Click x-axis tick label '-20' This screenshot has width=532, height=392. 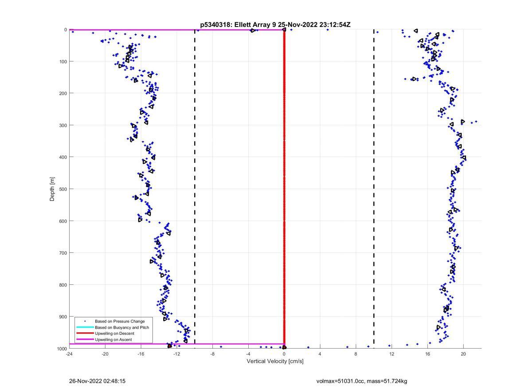[x=105, y=354]
